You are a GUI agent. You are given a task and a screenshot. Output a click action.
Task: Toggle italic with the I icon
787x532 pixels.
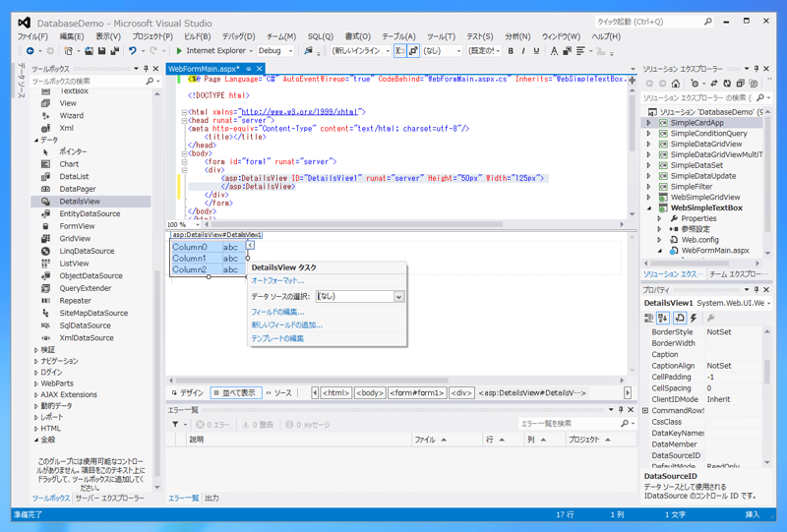(x=523, y=51)
